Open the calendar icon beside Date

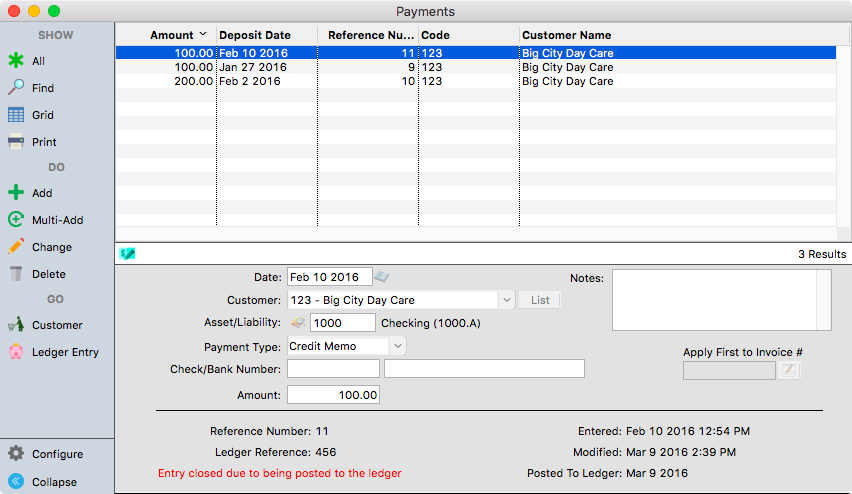click(382, 277)
